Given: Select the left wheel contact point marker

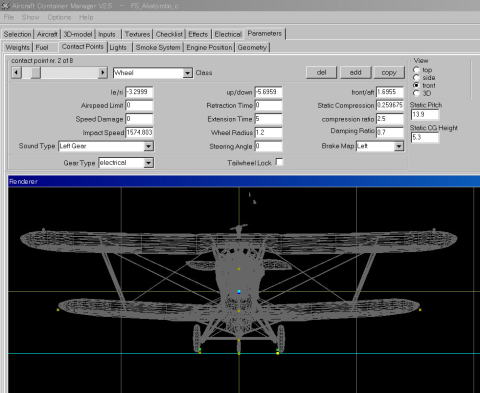Looking at the screenshot, I should click(x=200, y=352).
